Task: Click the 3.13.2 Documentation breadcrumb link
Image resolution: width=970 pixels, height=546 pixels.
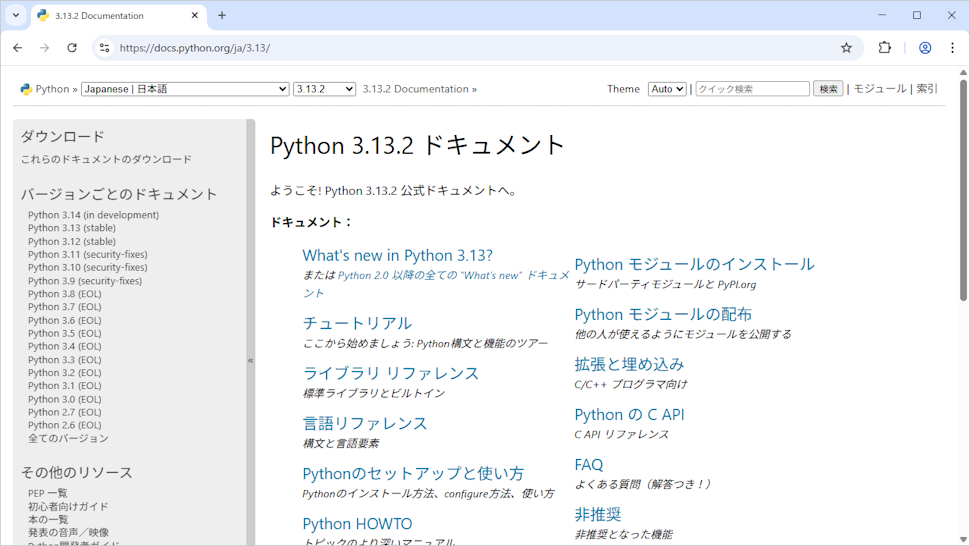Action: click(x=416, y=89)
